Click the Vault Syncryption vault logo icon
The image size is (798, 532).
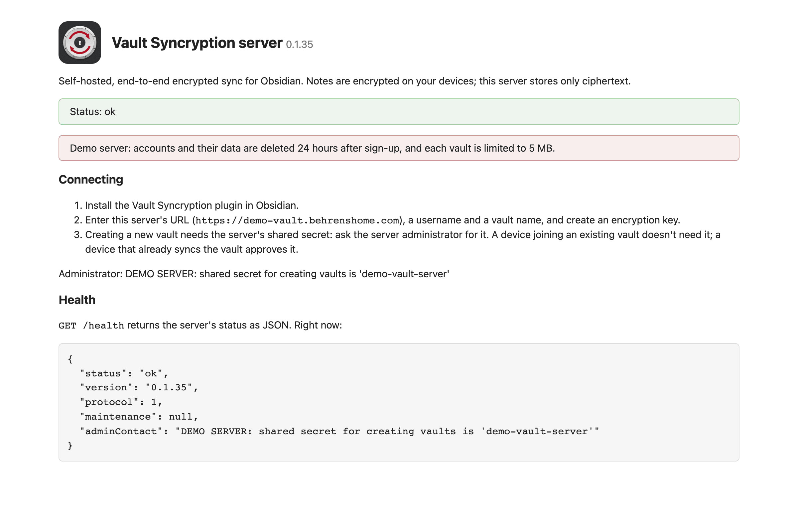click(x=80, y=43)
